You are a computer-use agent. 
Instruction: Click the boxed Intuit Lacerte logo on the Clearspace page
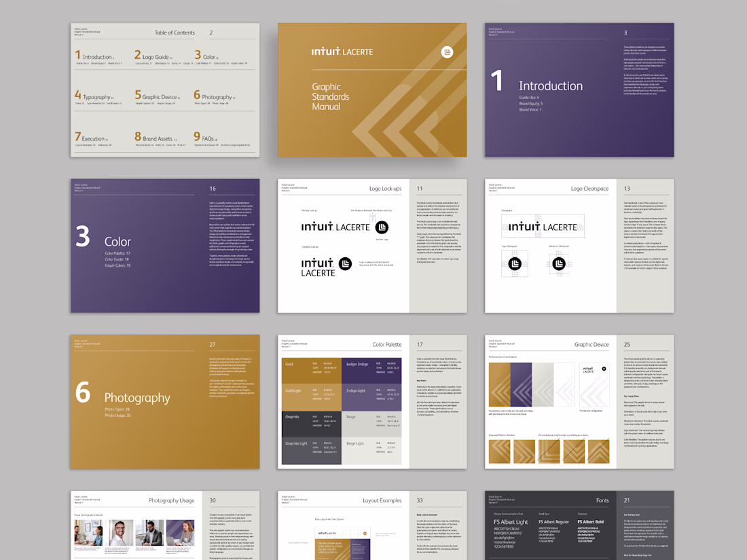[543, 226]
